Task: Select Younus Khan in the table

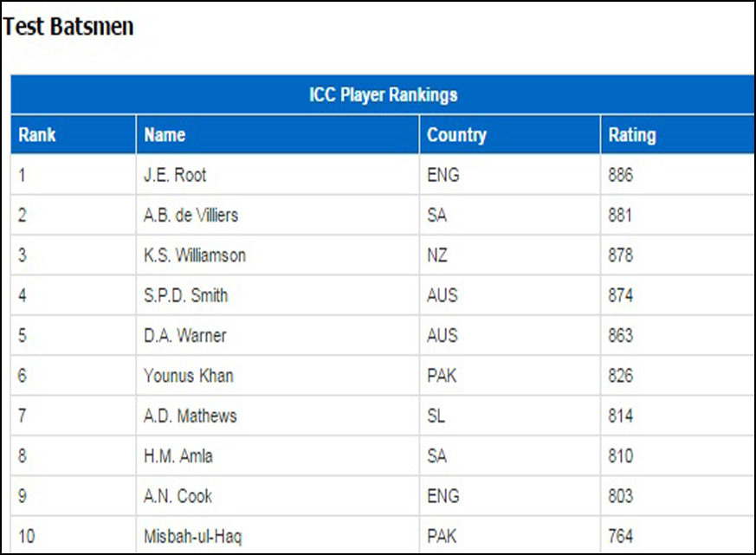Action: 189,375
